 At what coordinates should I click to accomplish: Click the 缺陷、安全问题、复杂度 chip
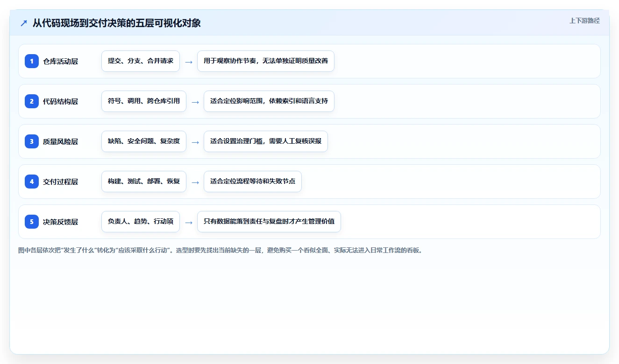(x=144, y=141)
